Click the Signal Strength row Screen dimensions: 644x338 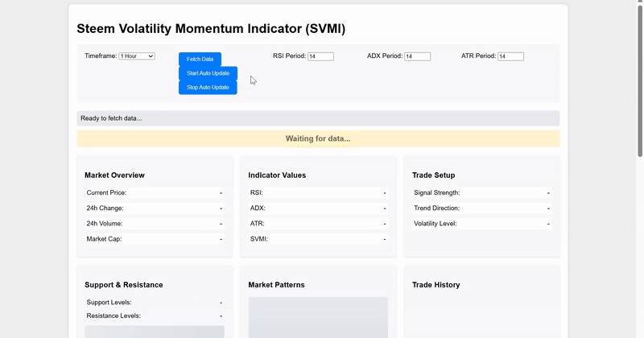point(481,192)
